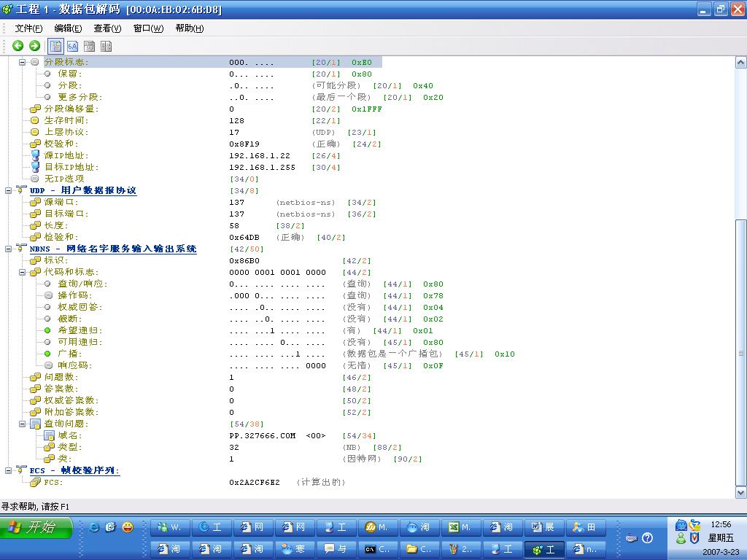Select the decode tree view toolbar icon
Viewport: 747px width, 560px height.
click(57, 46)
